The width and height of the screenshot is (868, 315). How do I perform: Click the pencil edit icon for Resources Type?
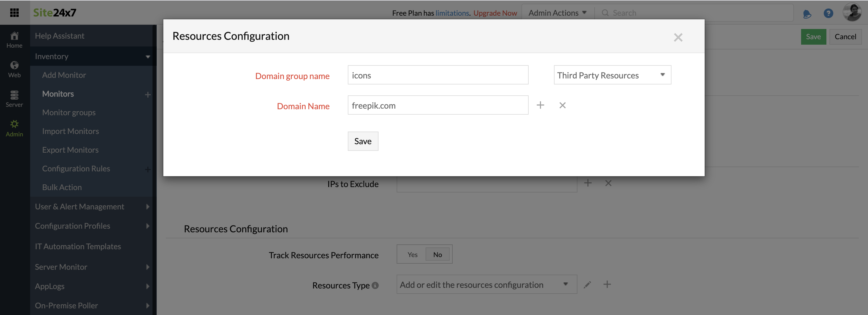point(587,285)
